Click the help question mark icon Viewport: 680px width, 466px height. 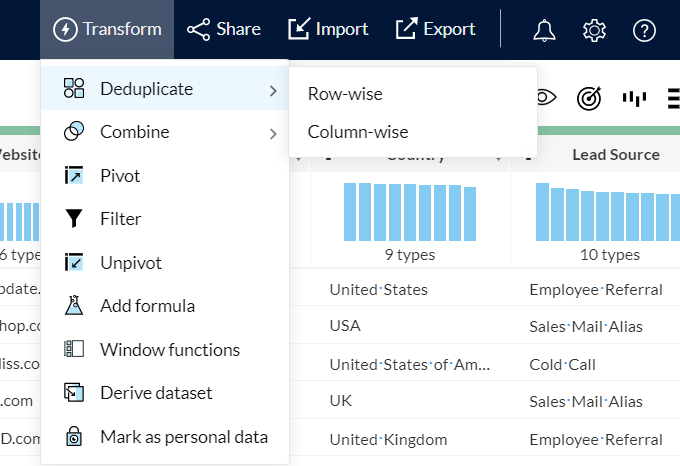point(644,30)
